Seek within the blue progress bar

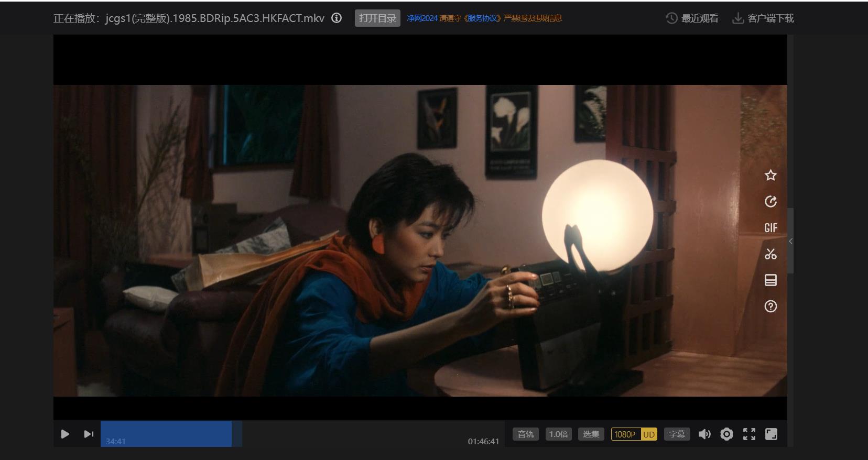pyautogui.click(x=166, y=433)
